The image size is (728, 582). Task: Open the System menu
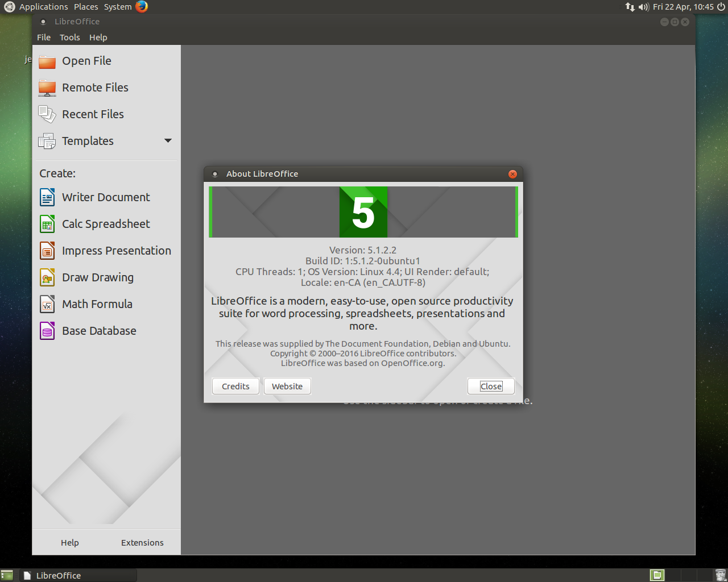pos(118,7)
